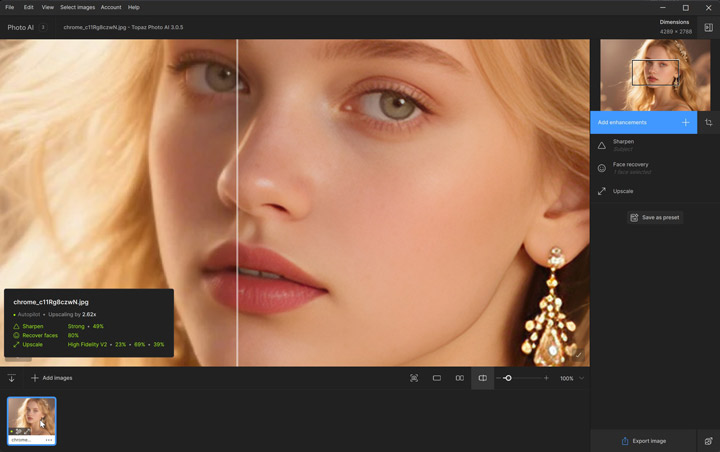720x452 pixels.
Task: Toggle the right panel sidebar icon
Action: (709, 28)
